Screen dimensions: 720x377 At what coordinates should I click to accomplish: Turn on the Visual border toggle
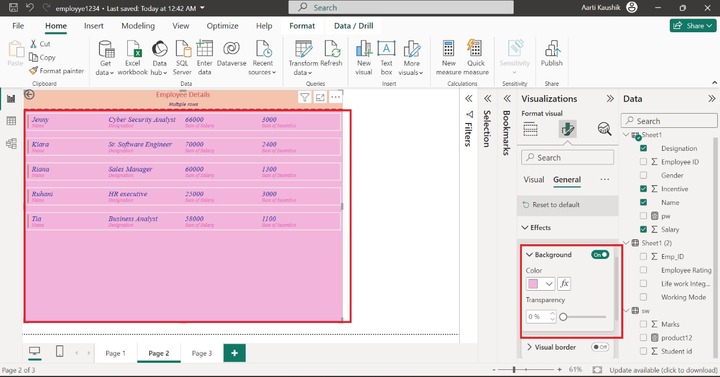[600, 347]
